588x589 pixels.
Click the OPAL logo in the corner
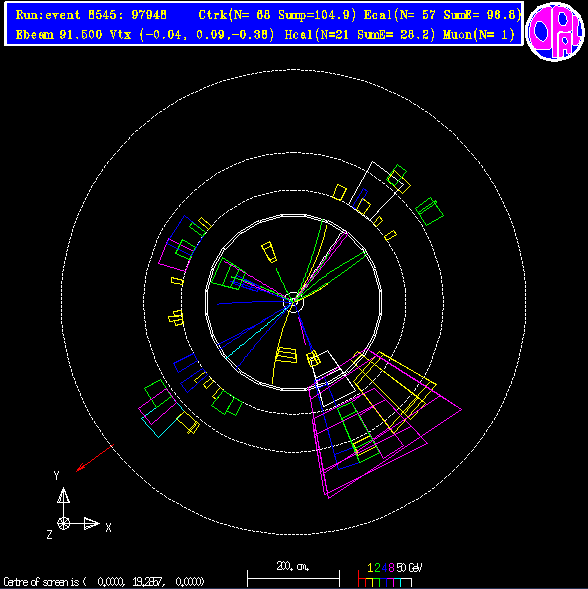point(555,32)
